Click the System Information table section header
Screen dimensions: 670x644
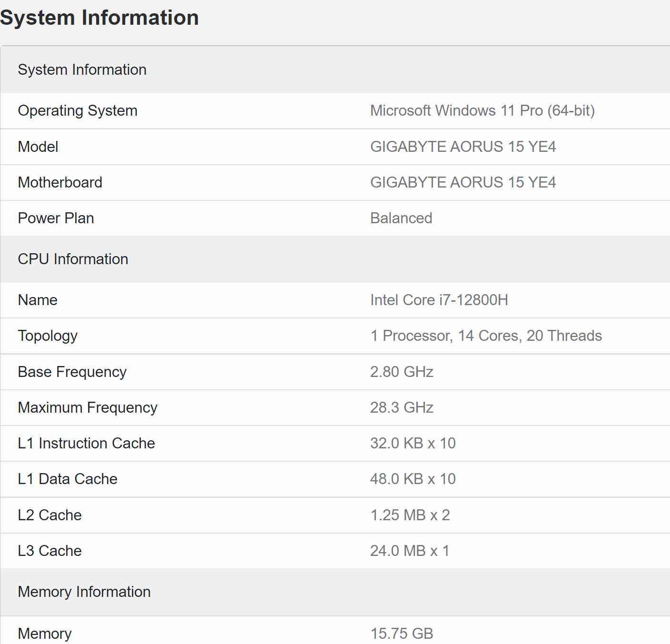click(82, 70)
